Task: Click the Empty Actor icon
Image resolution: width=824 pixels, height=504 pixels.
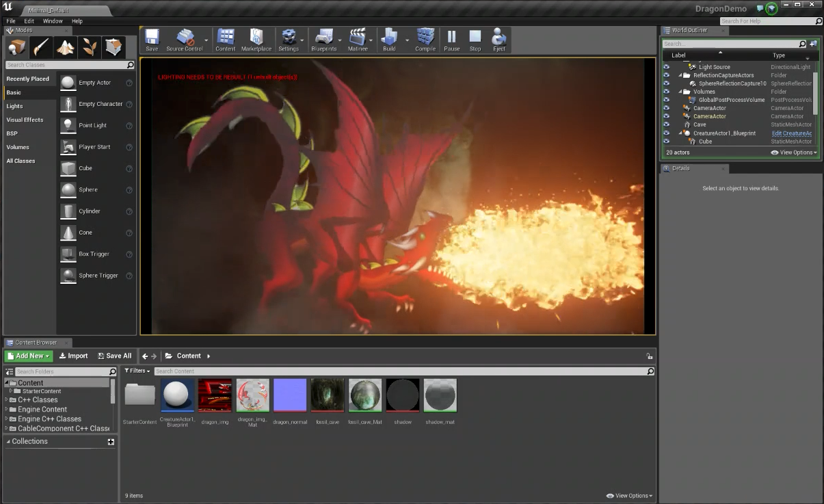Action: tap(68, 83)
